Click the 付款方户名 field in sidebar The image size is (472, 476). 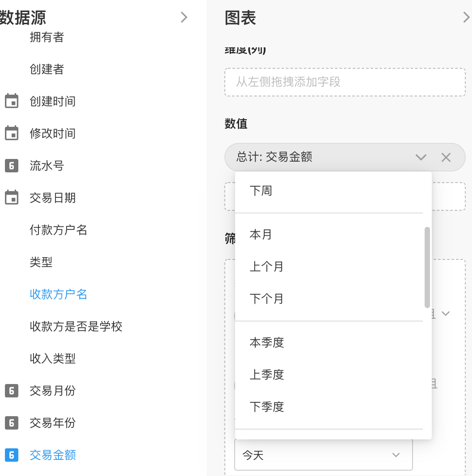click(59, 230)
